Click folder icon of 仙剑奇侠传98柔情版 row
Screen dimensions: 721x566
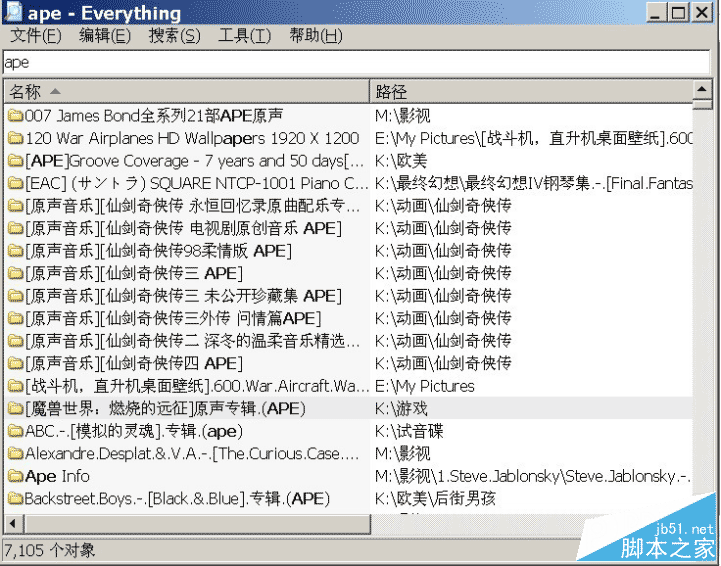coord(16,251)
